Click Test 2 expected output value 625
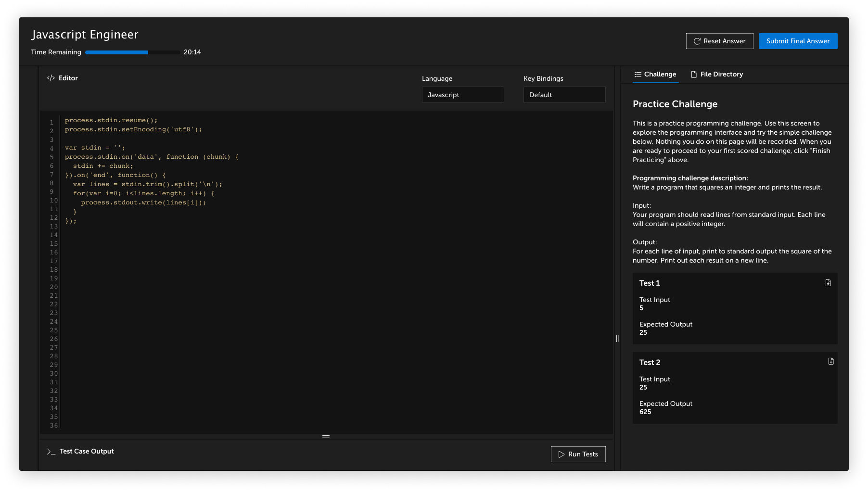This screenshot has width=868, height=492. point(645,412)
